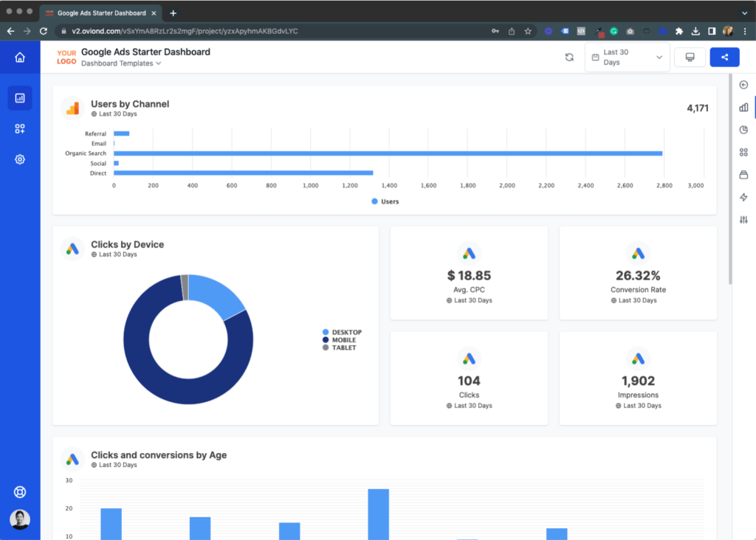Click the 26.32% Conversion Rate value
Image resolution: width=756 pixels, height=540 pixels.
point(638,276)
